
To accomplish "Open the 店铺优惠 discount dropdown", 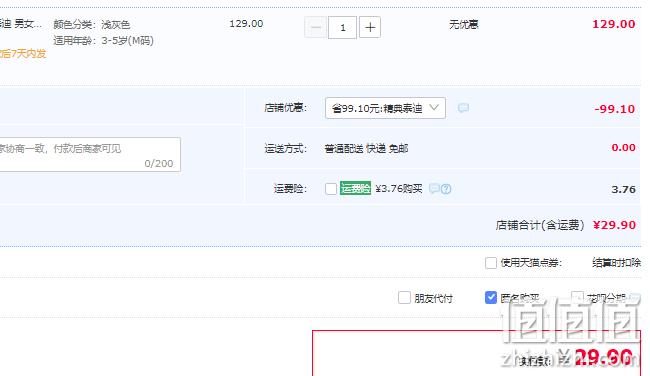I will pyautogui.click(x=385, y=108).
